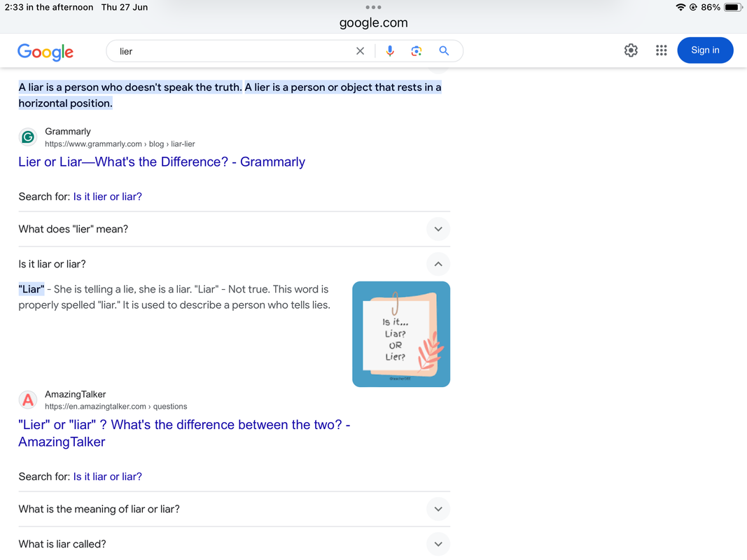Screen dimensions: 747x560
Task: Tap the google.com address bar
Action: pyautogui.click(x=374, y=22)
